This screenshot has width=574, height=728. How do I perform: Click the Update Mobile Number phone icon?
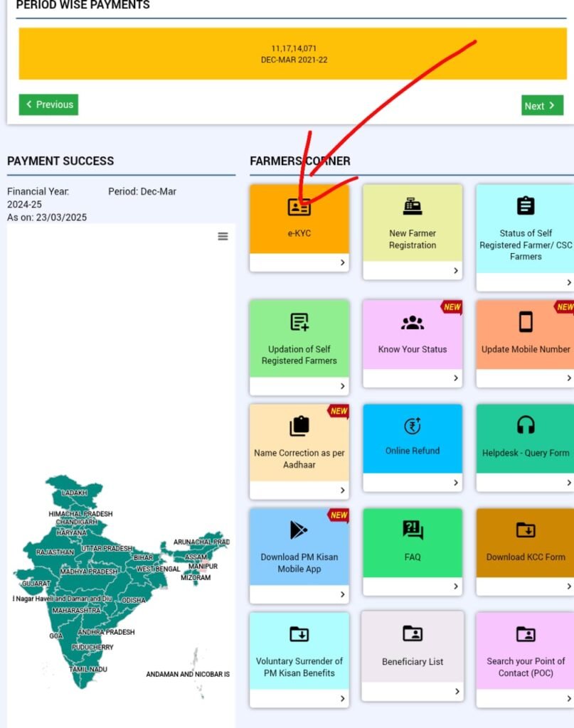click(x=526, y=322)
